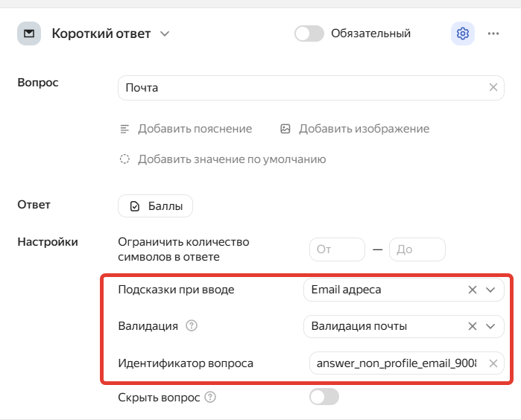Clear the Email адреса hint selection

point(473,290)
